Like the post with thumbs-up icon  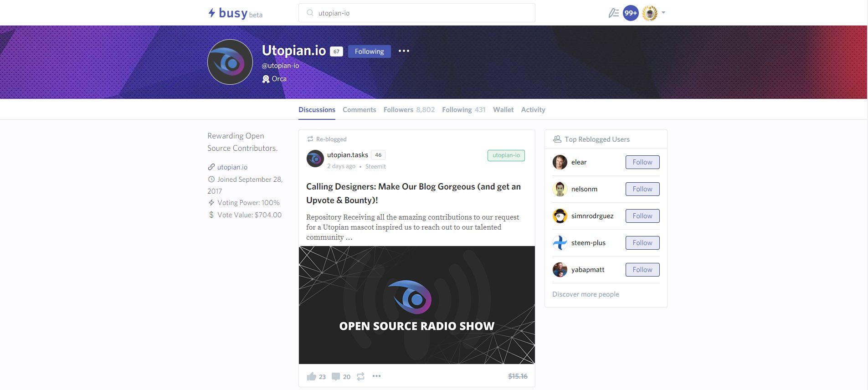point(311,376)
